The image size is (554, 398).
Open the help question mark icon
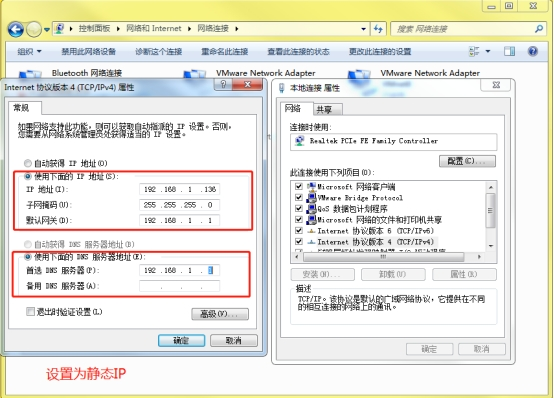(533, 52)
